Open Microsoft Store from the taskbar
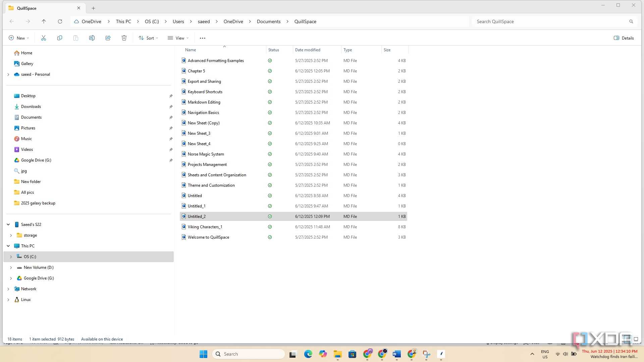Screen dimensions: 644x362 352,354
